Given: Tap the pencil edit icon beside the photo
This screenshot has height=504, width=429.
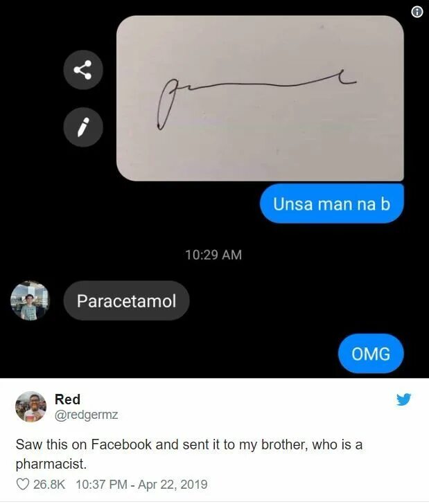Looking at the screenshot, I should point(83,127).
